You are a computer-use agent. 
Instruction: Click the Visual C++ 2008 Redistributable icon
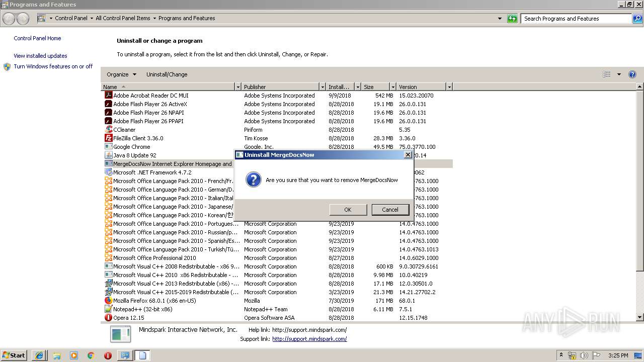108,266
